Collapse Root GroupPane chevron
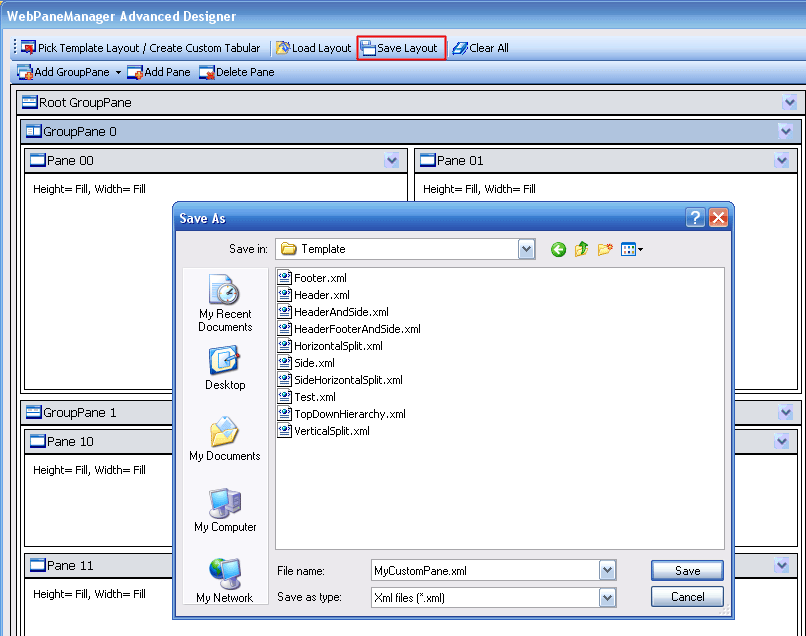This screenshot has height=636, width=806. 790,103
